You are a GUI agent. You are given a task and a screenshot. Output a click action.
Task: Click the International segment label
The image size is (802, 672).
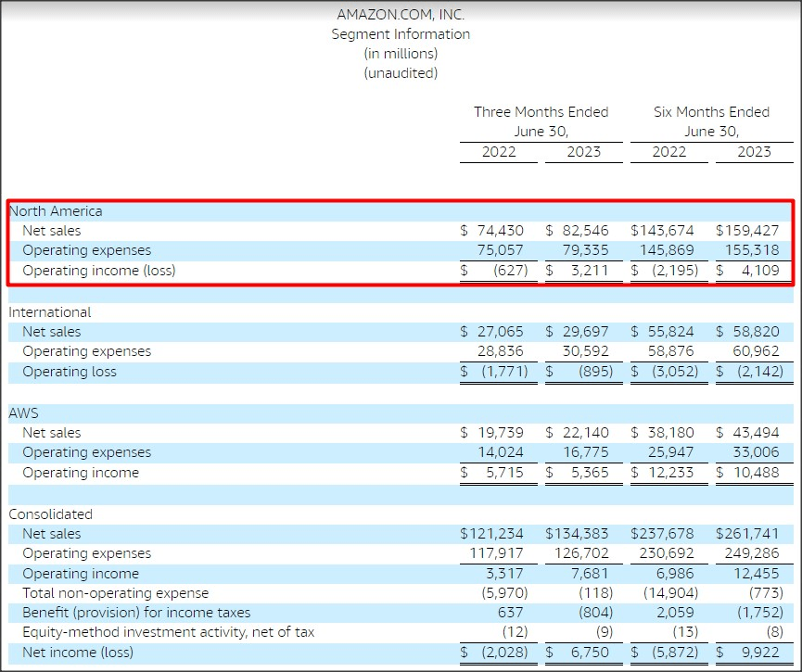(50, 311)
